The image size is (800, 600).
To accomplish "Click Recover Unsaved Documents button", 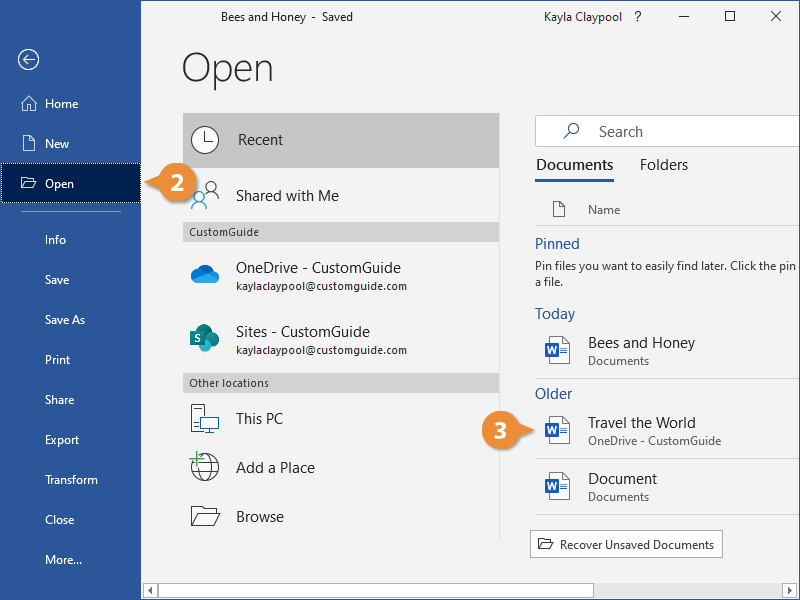I will 626,544.
